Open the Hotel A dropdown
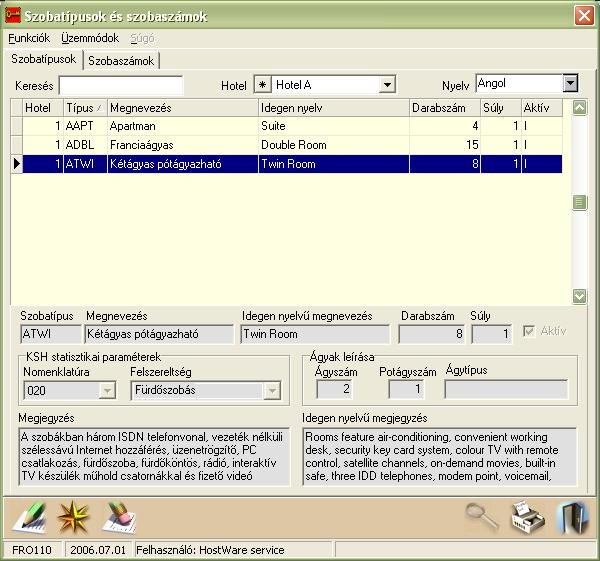This screenshot has height=561, width=600. (387, 85)
